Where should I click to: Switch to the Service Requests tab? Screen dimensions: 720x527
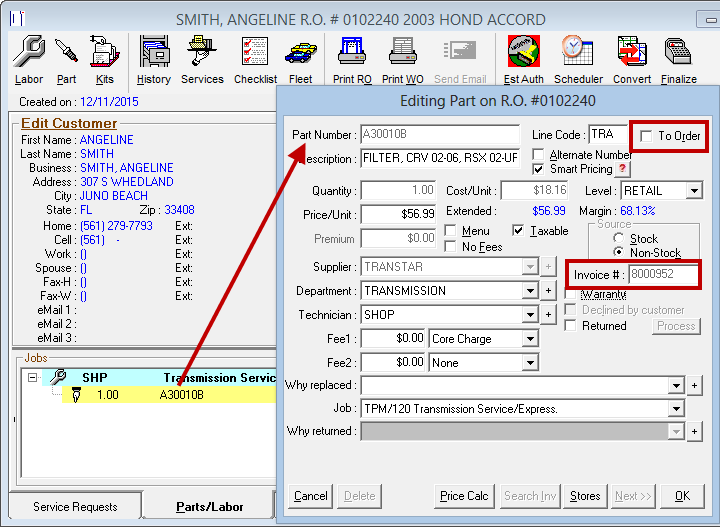(74, 507)
